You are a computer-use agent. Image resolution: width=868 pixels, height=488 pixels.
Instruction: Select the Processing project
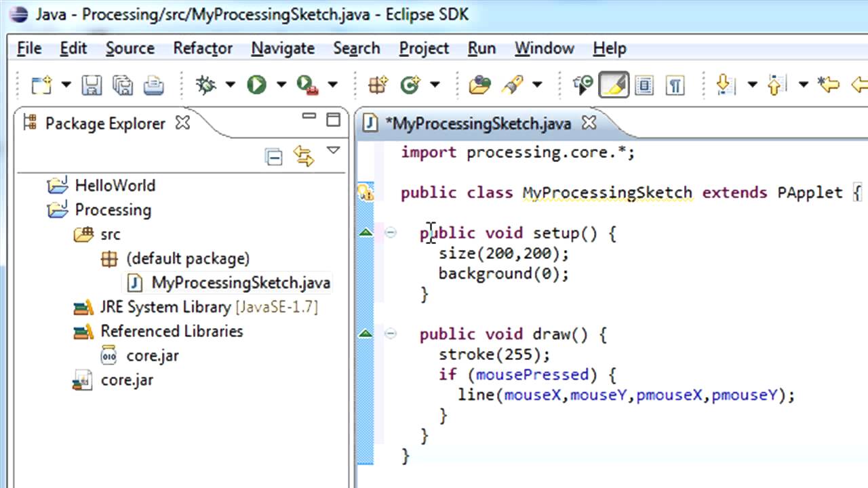[113, 209]
